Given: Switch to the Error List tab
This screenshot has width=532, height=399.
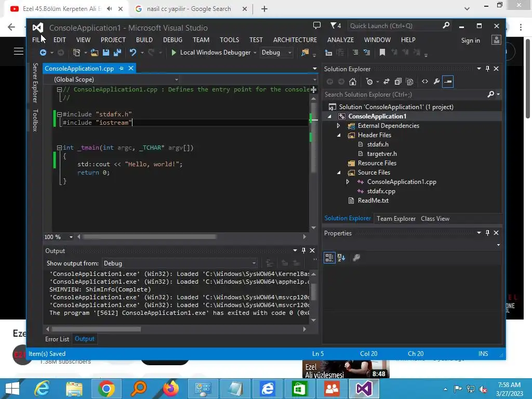Looking at the screenshot, I should point(57,339).
